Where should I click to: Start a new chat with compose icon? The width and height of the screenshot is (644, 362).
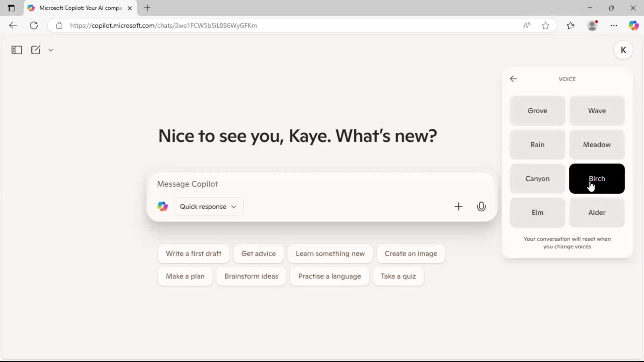36,50
